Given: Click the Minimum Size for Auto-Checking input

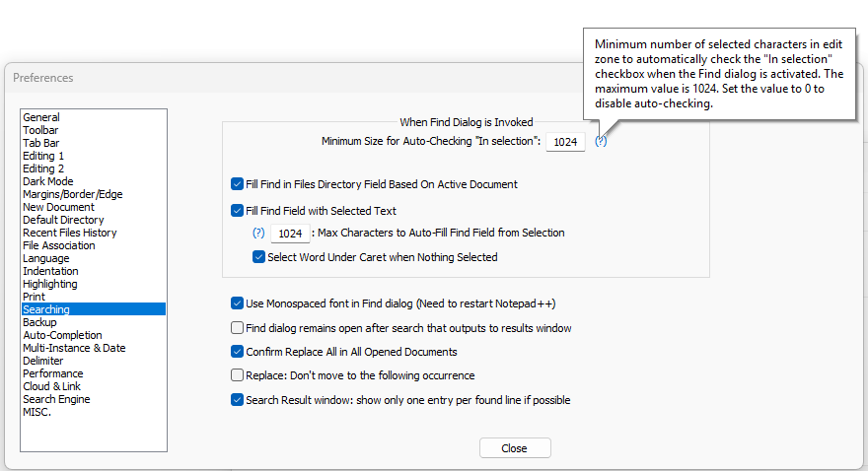Looking at the screenshot, I should click(x=565, y=142).
